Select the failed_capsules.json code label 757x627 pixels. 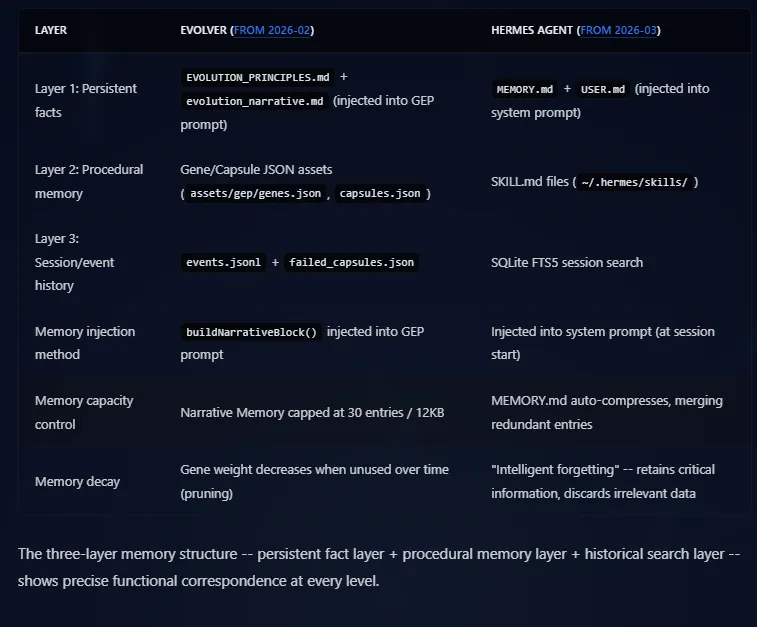click(x=350, y=262)
